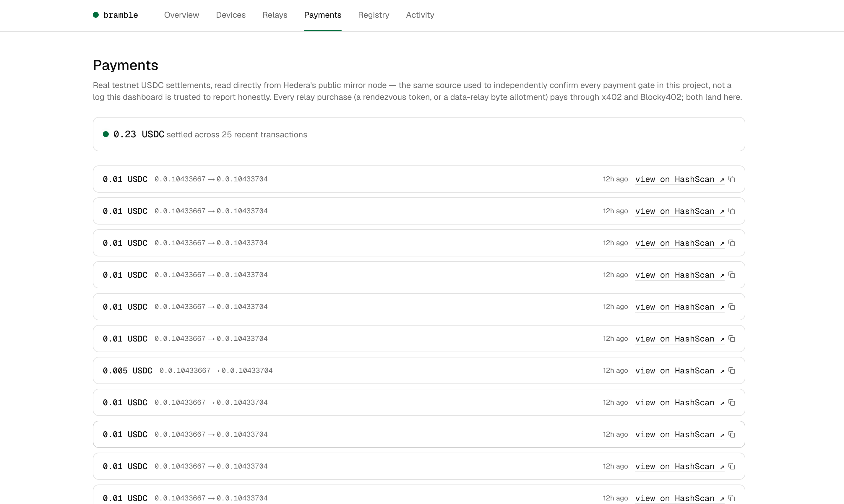Copy transaction ID in the second payment row
The height and width of the screenshot is (504, 844).
tap(732, 211)
